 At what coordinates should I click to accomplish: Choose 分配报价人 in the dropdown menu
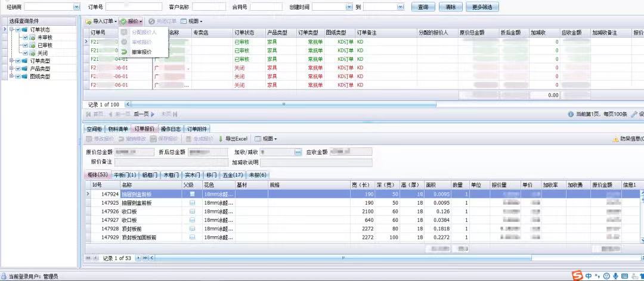point(144,32)
